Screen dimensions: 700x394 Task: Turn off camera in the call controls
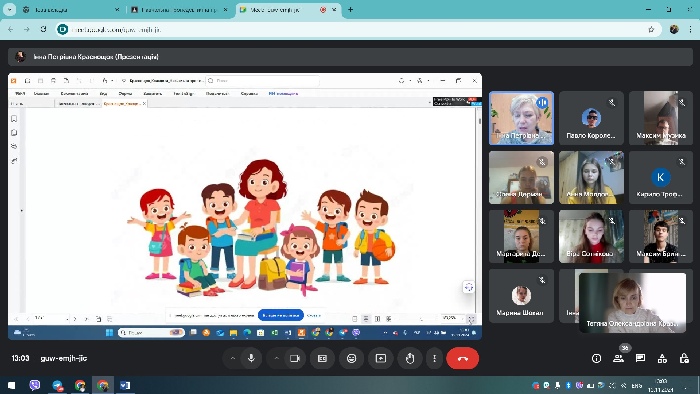295,358
